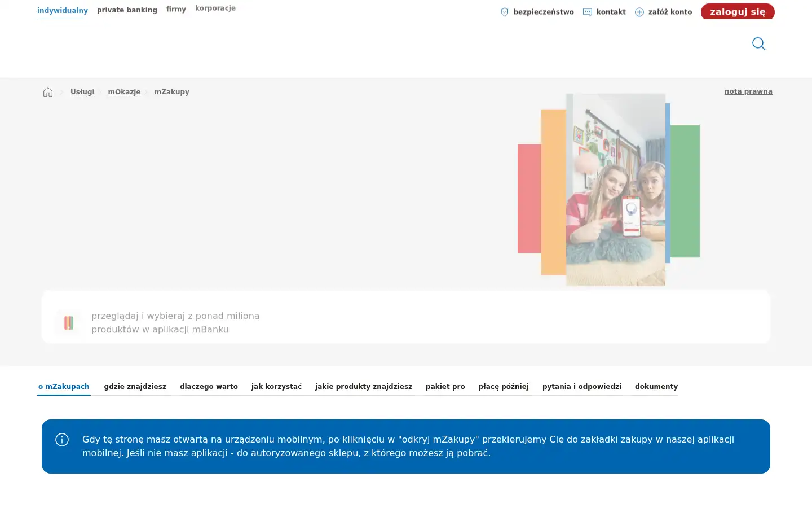Open the search magnifier icon

click(x=759, y=43)
